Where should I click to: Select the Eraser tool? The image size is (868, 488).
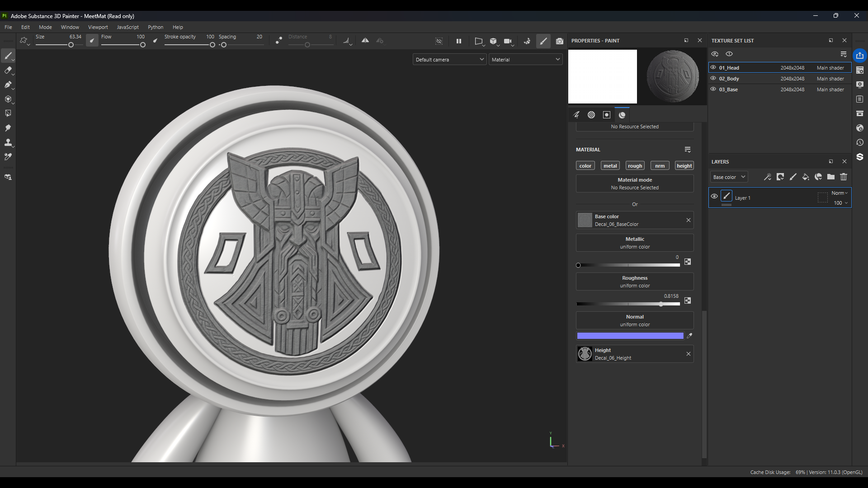[8, 70]
